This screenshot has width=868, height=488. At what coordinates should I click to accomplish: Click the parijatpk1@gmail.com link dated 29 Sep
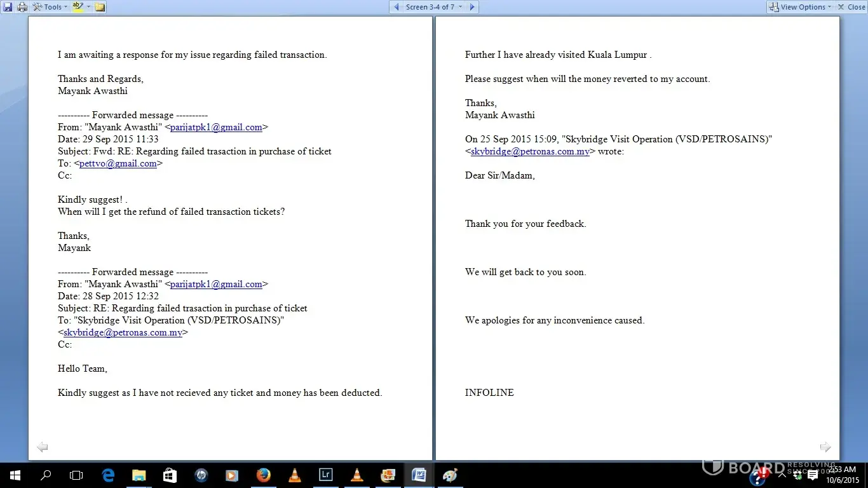tap(216, 127)
